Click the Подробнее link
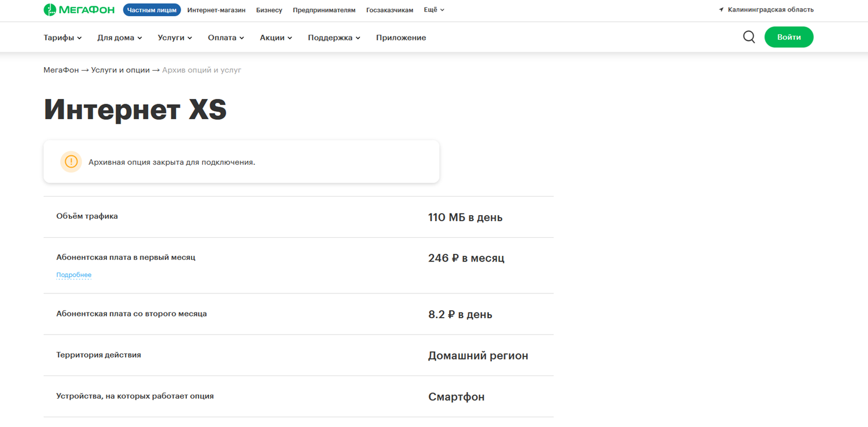 (x=73, y=275)
